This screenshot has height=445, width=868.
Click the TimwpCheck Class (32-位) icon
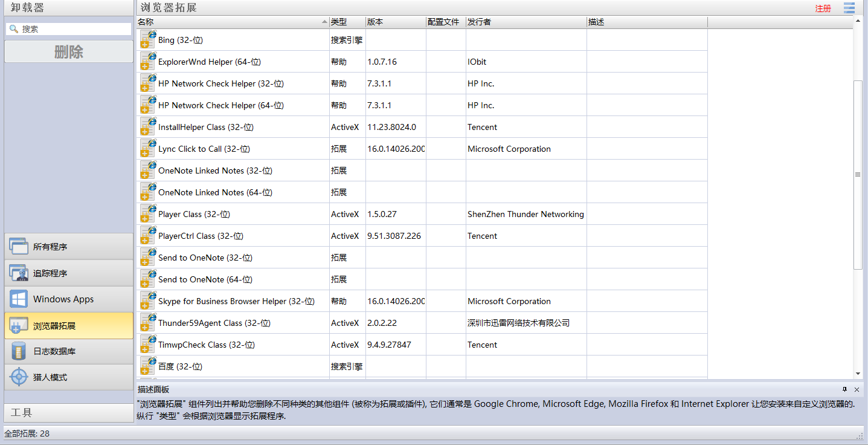(148, 345)
